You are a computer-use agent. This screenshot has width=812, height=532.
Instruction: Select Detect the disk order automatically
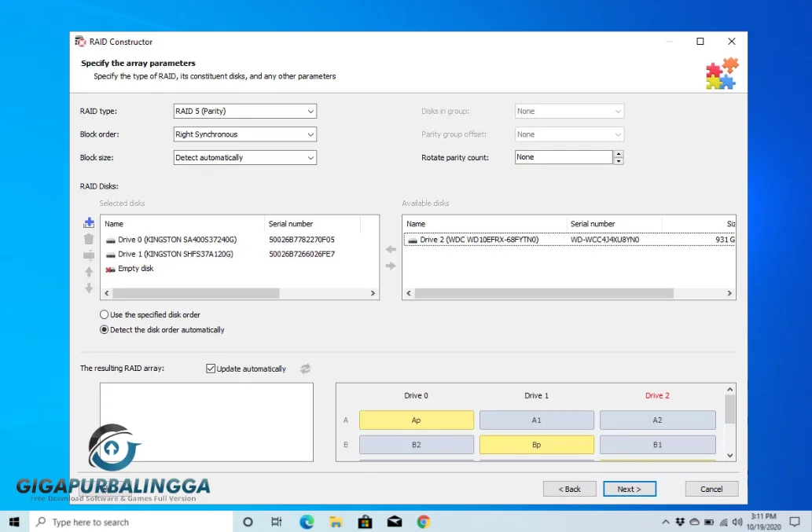click(x=105, y=330)
